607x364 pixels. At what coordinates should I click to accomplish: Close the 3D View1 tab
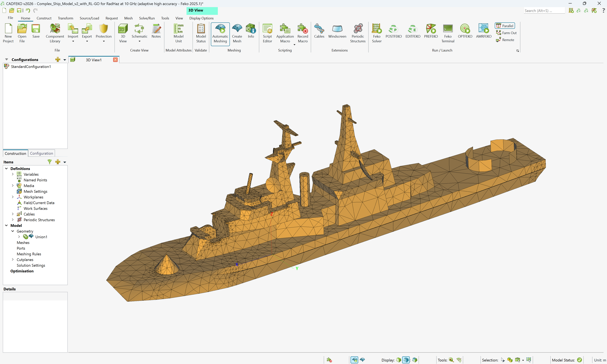[115, 60]
